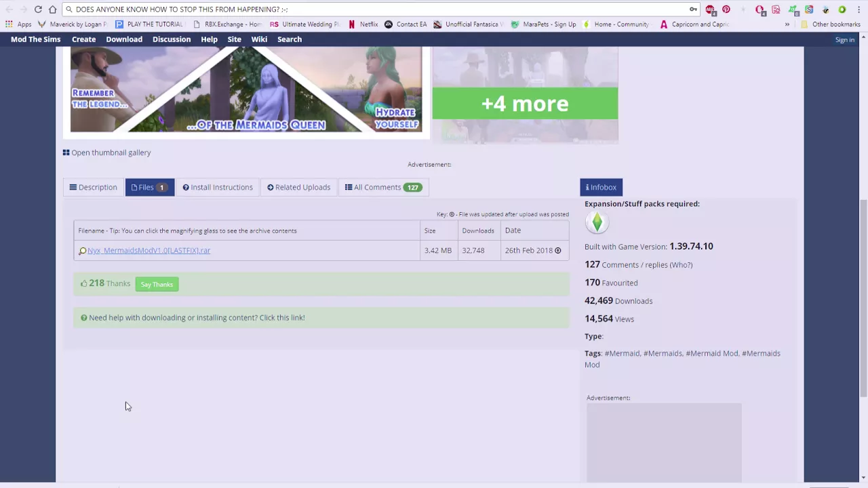This screenshot has width=868, height=488.
Task: Click the page vertical scrollbar
Action: click(863, 298)
